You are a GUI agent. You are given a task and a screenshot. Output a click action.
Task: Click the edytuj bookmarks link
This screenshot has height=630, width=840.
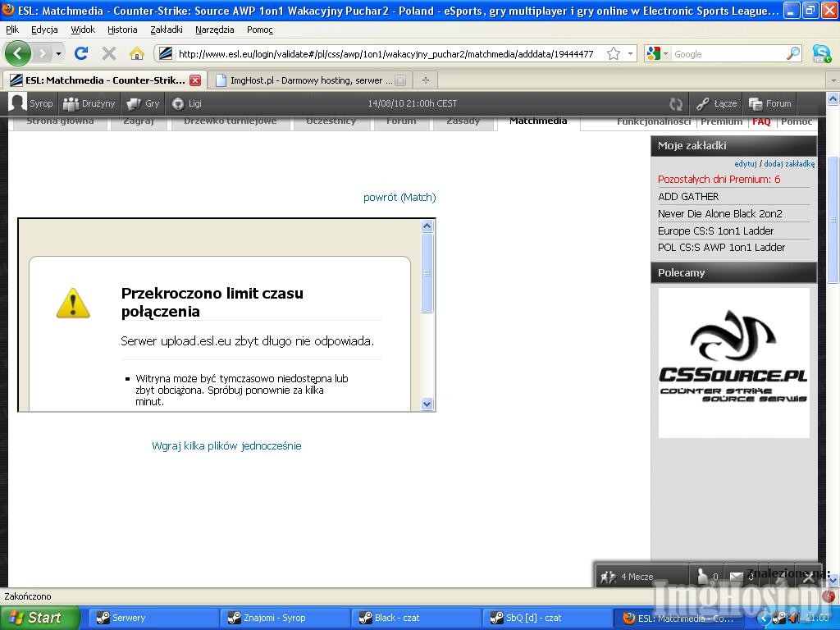click(745, 164)
